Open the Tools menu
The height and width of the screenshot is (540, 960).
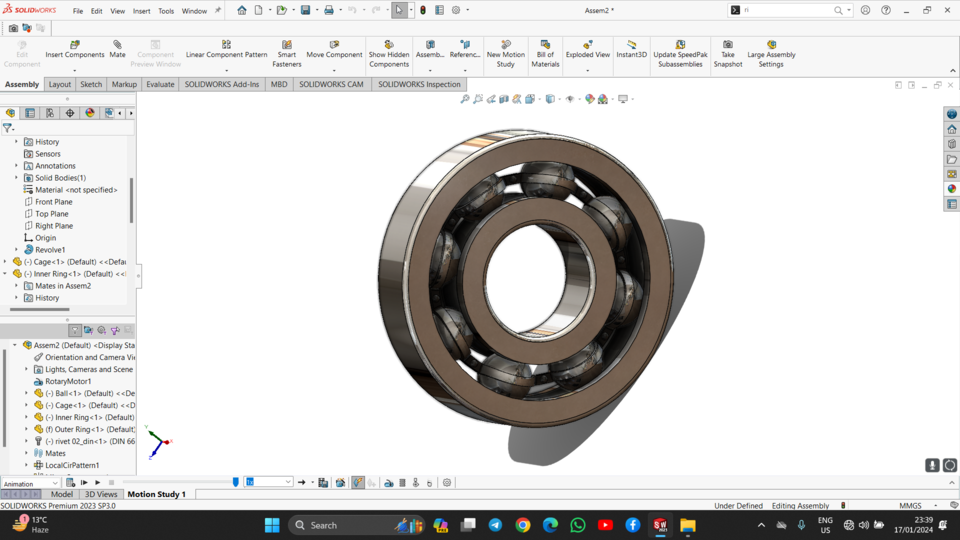click(x=166, y=11)
